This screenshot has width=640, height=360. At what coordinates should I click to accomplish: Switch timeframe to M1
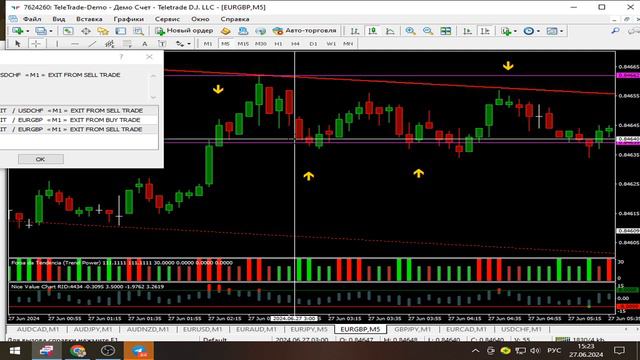[x=208, y=44]
